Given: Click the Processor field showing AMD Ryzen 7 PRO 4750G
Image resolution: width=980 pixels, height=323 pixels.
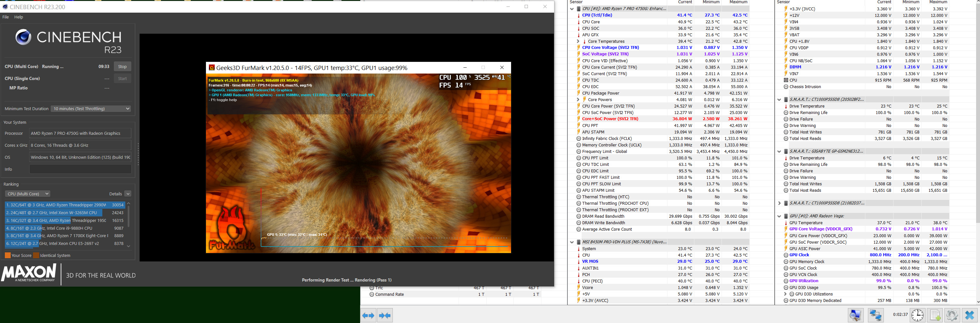Looking at the screenshot, I should 80,133.
